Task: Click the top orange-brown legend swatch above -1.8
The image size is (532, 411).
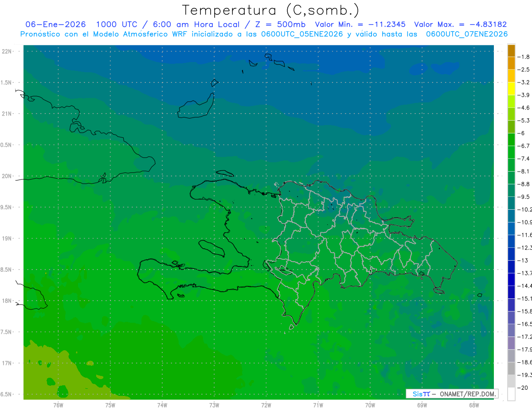Action: click(x=511, y=51)
